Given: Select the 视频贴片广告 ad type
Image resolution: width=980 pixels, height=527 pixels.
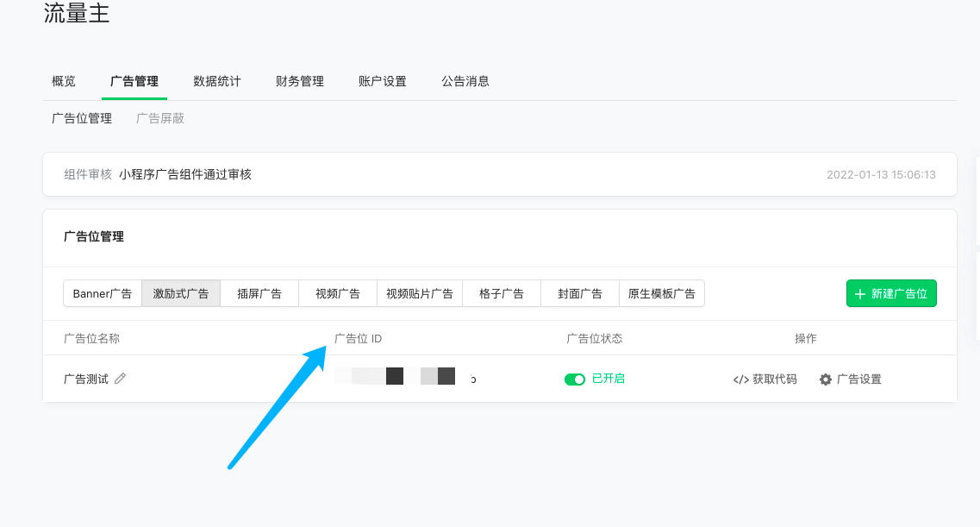Looking at the screenshot, I should [420, 293].
